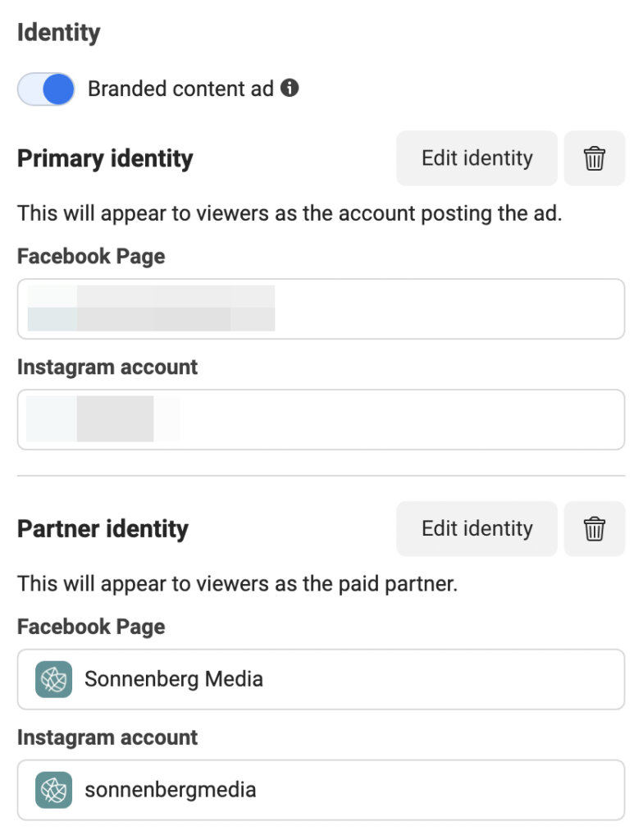The width and height of the screenshot is (643, 840).
Task: Select the sonnenbergmedia Instagram account entry
Action: [321, 789]
